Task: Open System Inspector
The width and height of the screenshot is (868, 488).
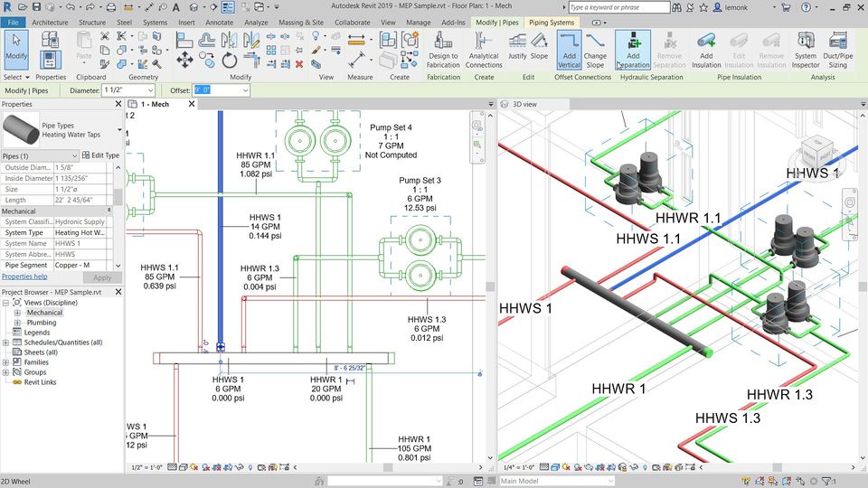Action: coord(806,50)
